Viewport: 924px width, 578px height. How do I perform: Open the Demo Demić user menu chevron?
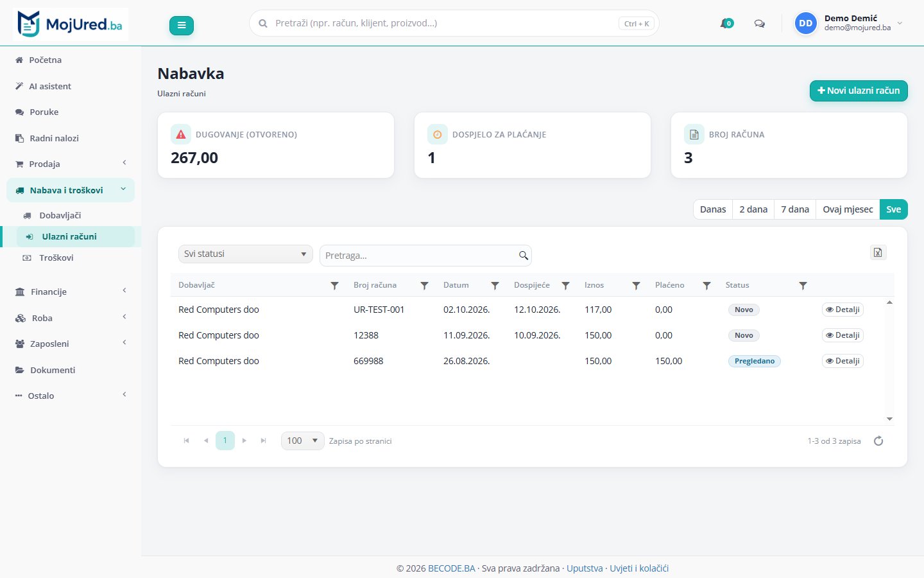point(900,23)
